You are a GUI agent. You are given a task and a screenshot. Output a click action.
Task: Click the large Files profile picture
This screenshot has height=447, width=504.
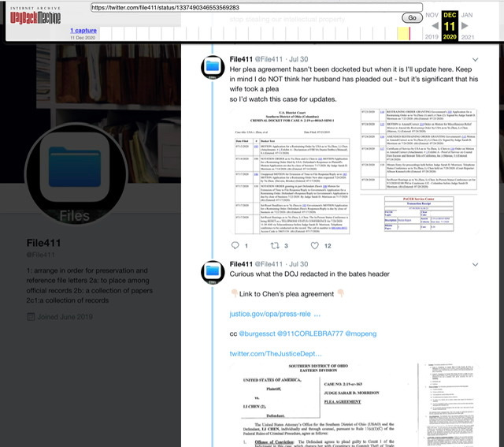pyautogui.click(x=76, y=173)
